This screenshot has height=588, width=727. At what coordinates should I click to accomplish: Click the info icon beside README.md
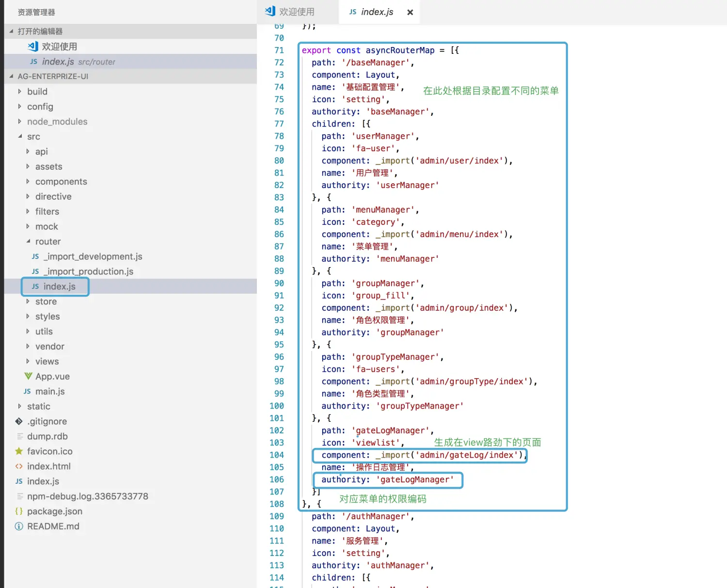click(19, 526)
